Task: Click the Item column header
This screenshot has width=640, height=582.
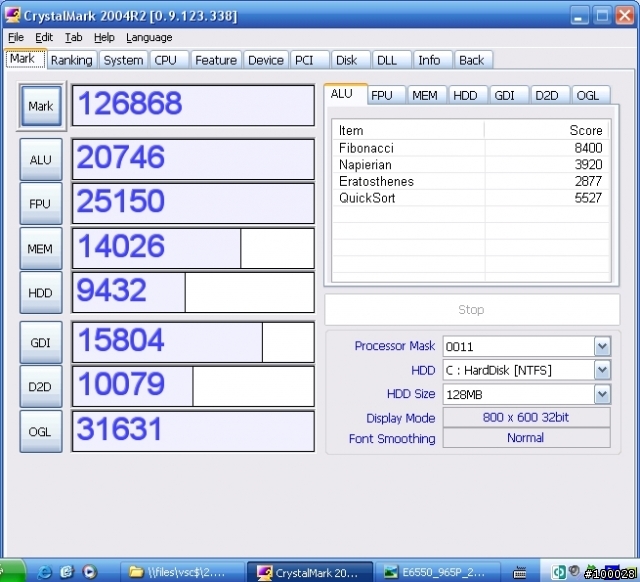Action: pyautogui.click(x=409, y=130)
